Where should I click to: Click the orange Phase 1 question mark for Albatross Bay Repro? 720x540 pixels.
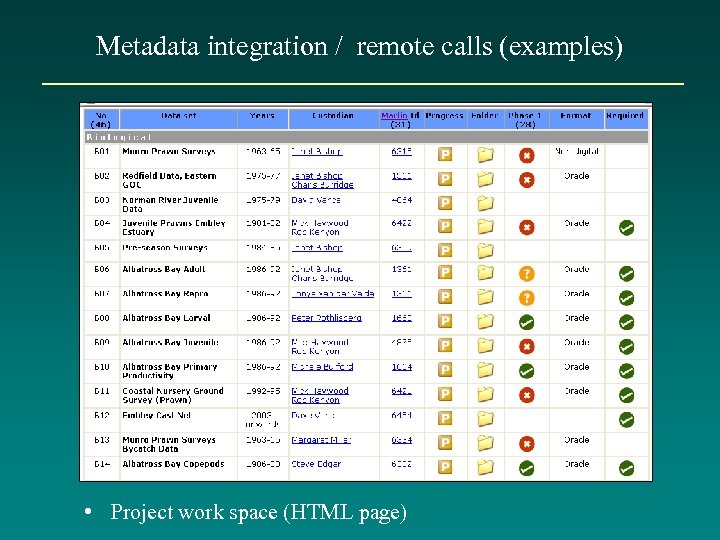(x=527, y=298)
